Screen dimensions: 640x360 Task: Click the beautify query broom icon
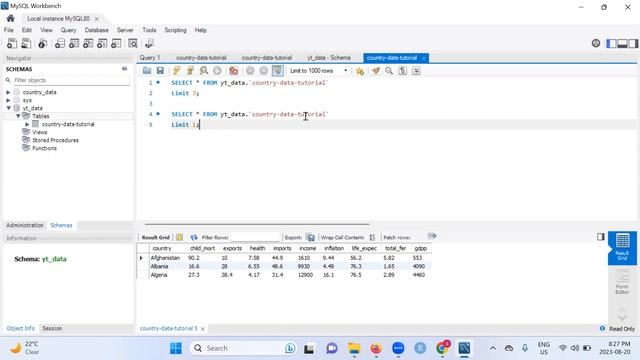[376, 71]
